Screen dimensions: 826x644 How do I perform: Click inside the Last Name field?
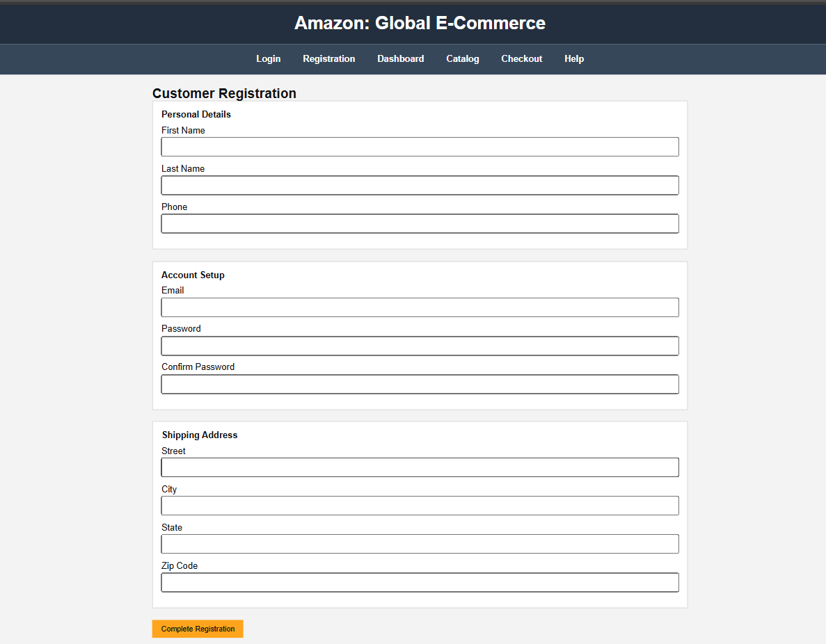[420, 185]
